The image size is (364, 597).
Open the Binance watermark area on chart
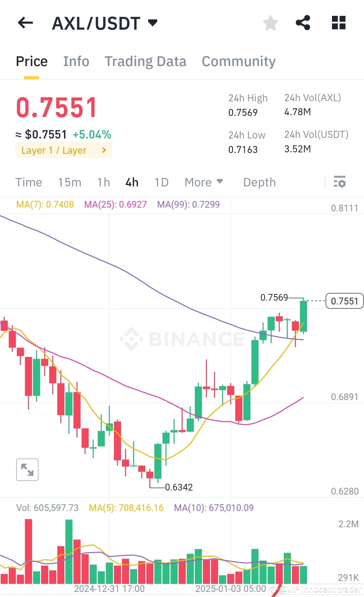(x=182, y=339)
